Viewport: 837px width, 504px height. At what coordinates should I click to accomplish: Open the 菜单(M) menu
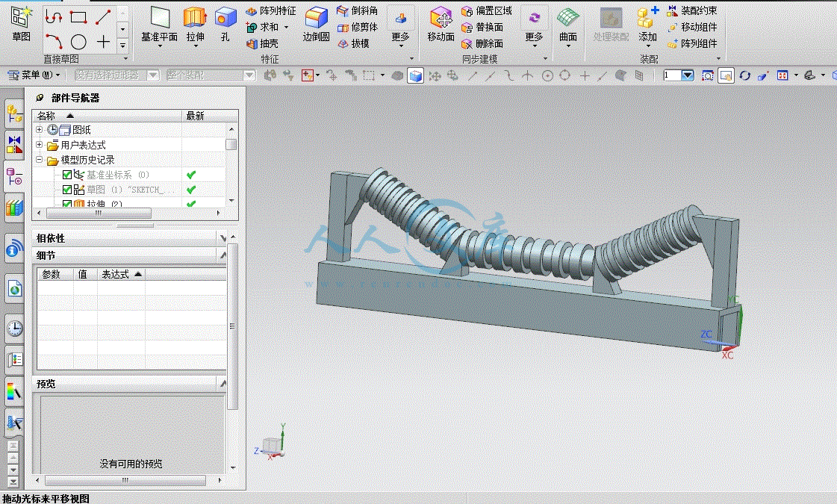(x=34, y=75)
